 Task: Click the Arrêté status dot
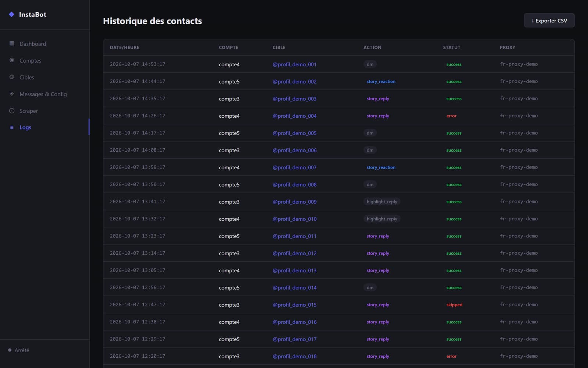tap(10, 350)
